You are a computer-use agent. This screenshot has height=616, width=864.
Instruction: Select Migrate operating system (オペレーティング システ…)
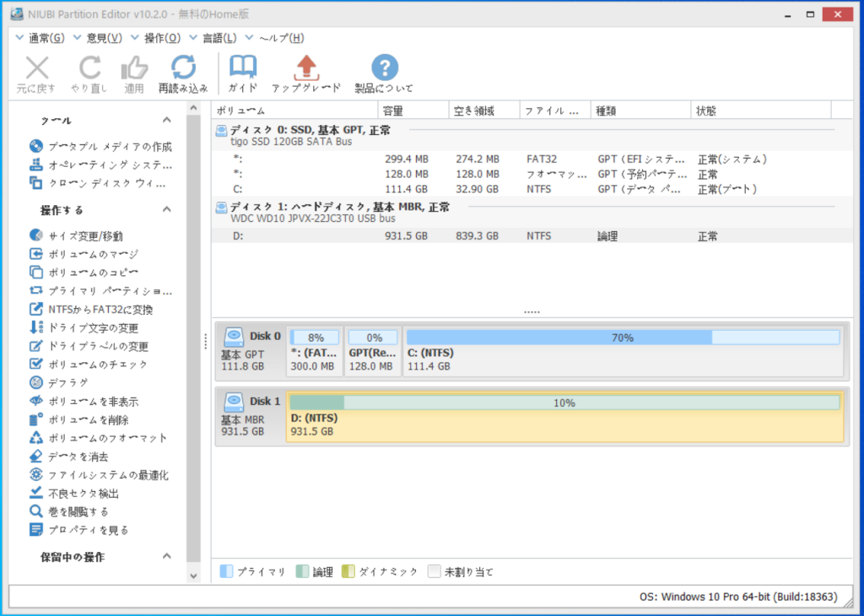tap(100, 165)
